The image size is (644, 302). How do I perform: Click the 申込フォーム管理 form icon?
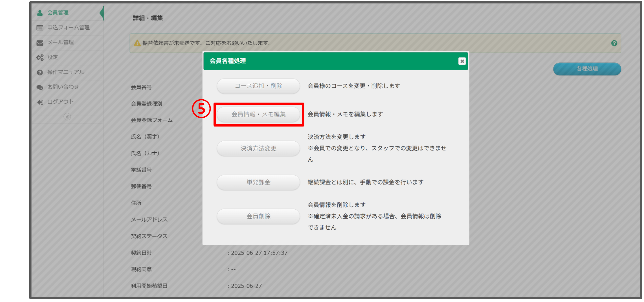(40, 27)
